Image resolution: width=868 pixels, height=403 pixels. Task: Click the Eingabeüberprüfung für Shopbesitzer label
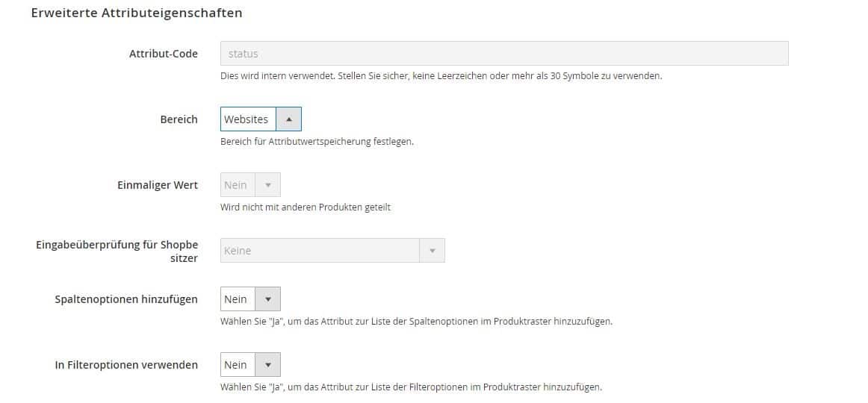tap(117, 251)
